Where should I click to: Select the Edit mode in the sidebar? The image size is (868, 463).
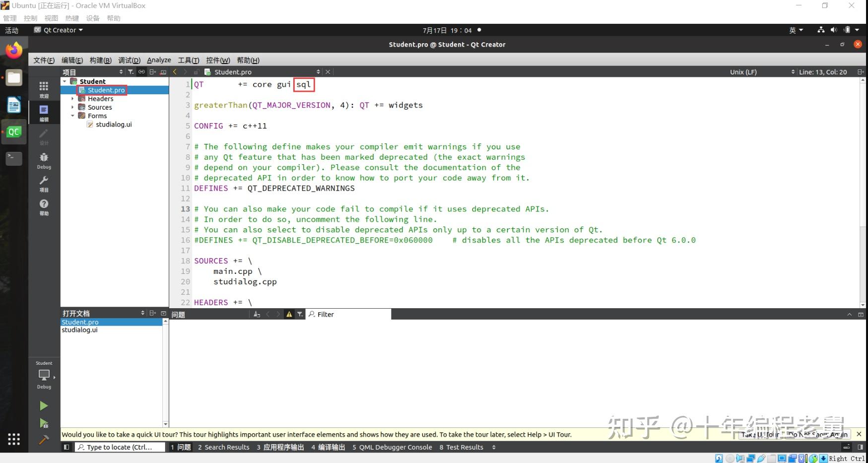44,112
